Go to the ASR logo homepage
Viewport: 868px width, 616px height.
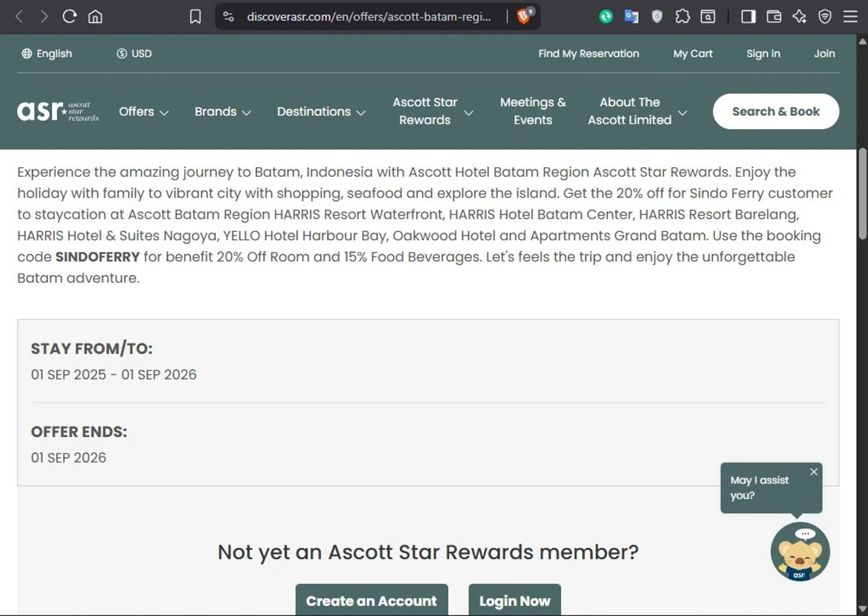58,111
